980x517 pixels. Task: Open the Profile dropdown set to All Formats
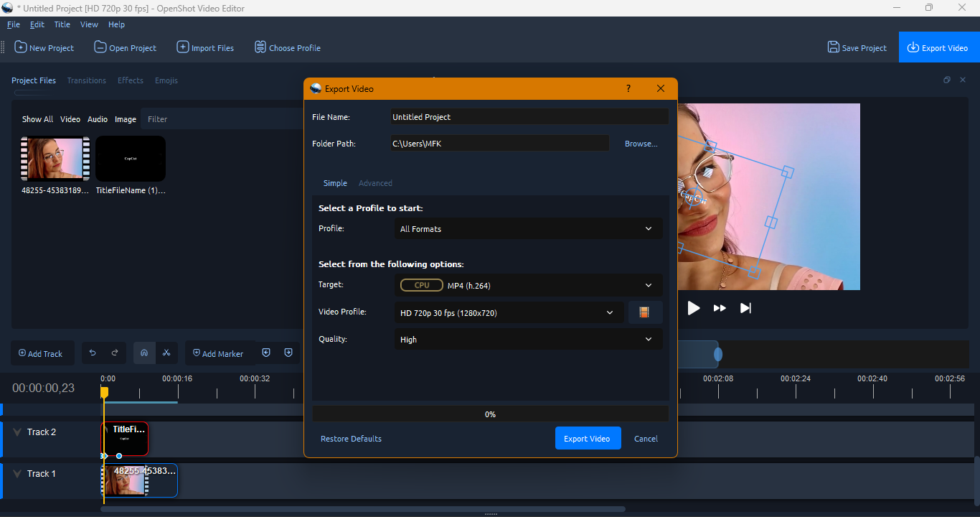[x=527, y=228]
